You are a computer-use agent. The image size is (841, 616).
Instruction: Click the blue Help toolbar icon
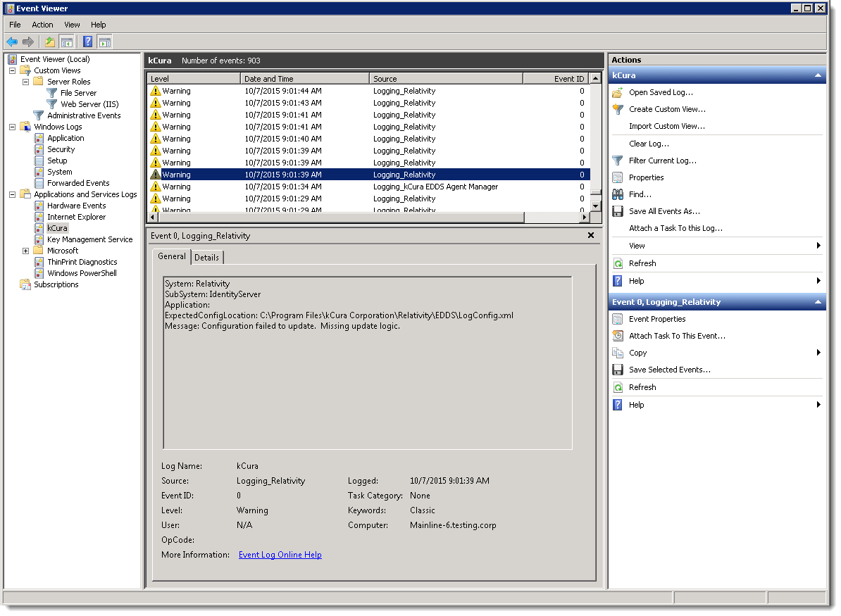[87, 42]
